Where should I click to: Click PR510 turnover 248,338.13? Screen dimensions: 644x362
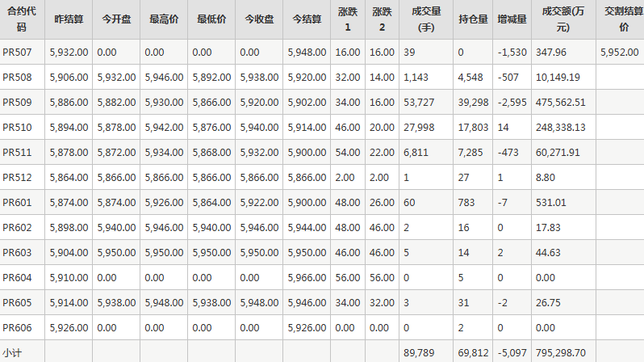pos(561,128)
